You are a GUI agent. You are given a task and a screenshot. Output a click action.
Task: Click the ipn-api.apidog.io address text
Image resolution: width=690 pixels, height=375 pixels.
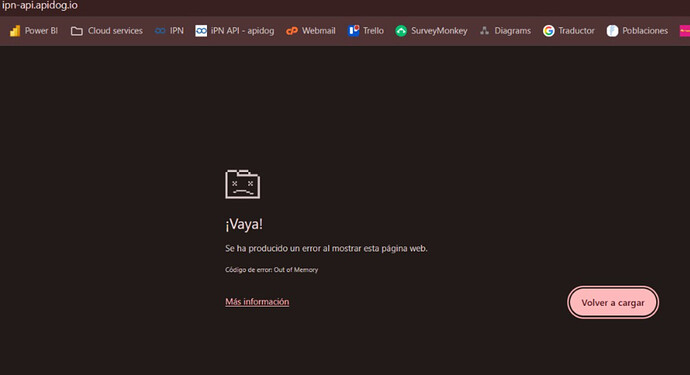(x=40, y=6)
